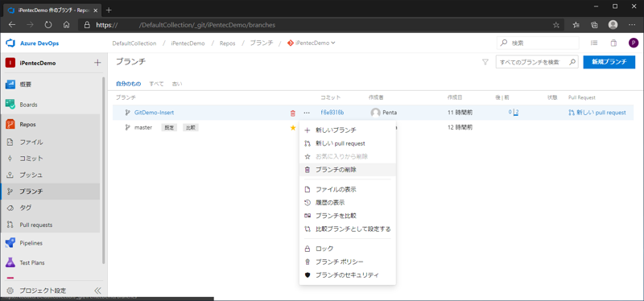
Task: Click 新規ブランチ button
Action: pyautogui.click(x=609, y=62)
